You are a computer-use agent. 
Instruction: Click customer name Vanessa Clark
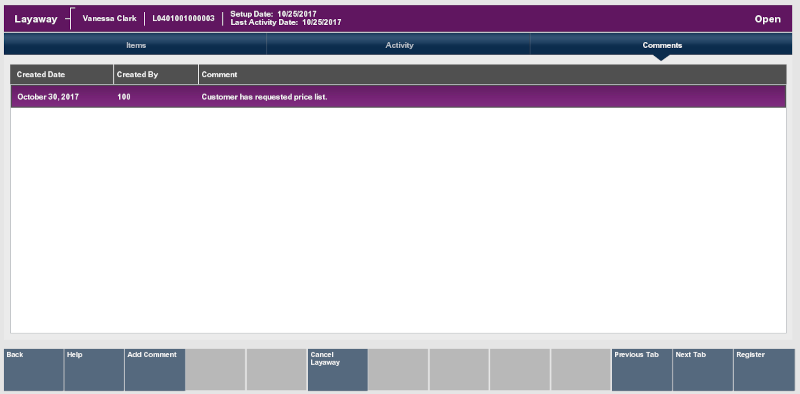click(110, 18)
